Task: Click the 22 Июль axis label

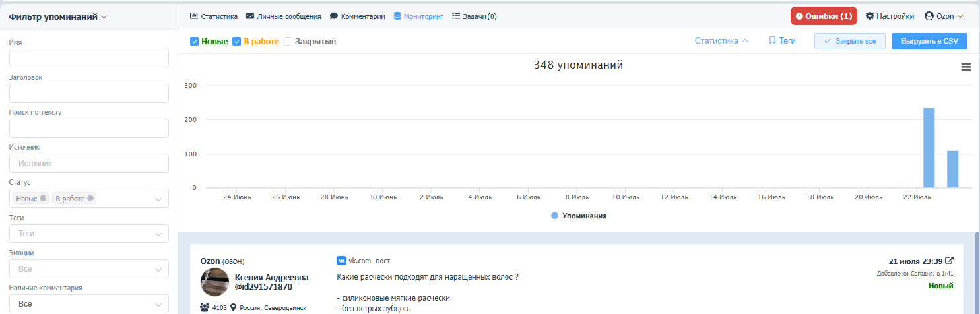Action: point(917,197)
